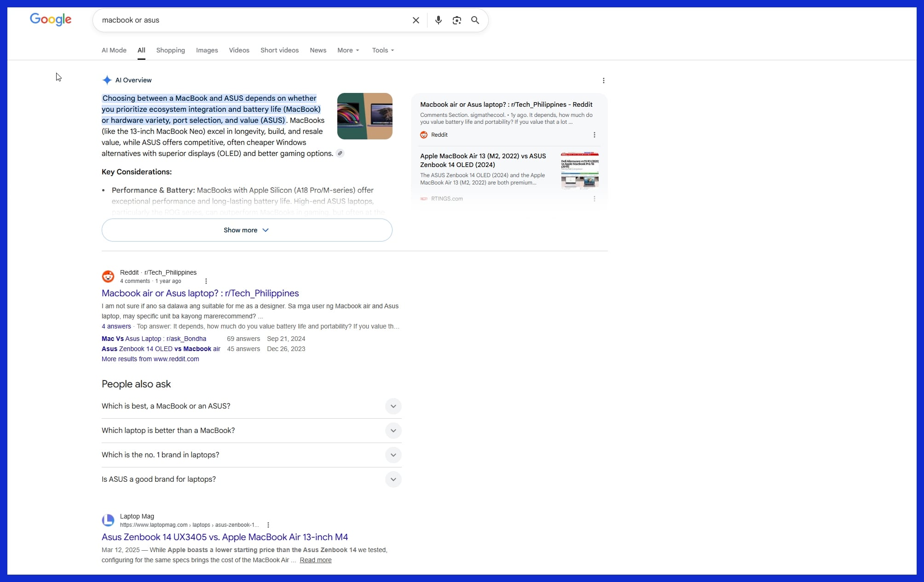Open Asus Zenbook 14 UX3405 vs. MacBook Air result
The width and height of the screenshot is (924, 582).
225,537
